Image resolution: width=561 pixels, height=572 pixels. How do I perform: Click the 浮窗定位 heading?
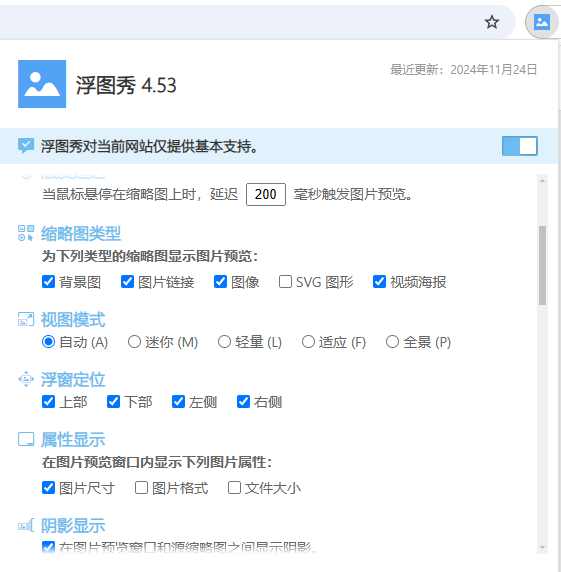point(73,379)
